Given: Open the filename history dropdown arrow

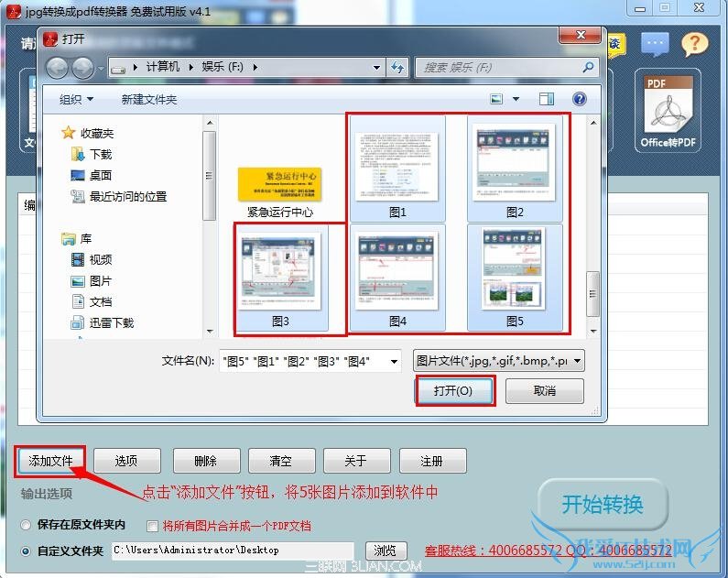Looking at the screenshot, I should point(394,362).
